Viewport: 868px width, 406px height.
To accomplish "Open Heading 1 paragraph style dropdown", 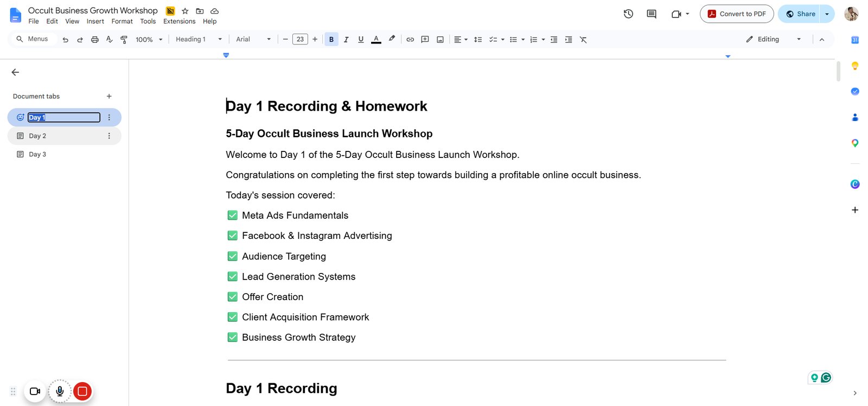I will point(199,40).
